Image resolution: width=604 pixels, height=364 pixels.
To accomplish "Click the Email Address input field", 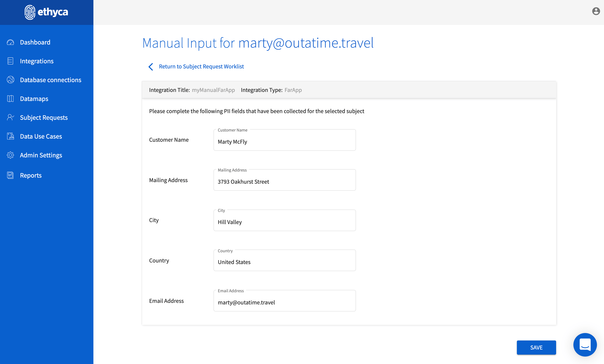I will [285, 301].
